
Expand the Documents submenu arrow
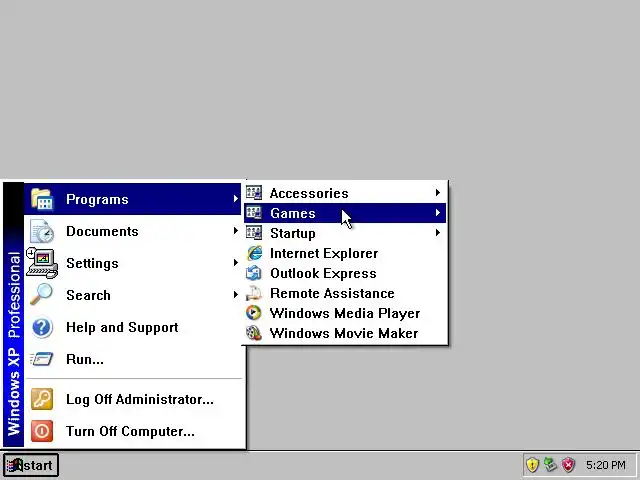tap(236, 231)
